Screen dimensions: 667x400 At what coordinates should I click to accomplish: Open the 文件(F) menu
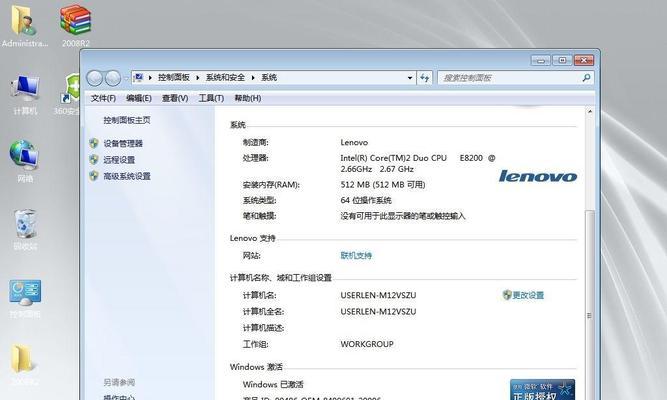(x=103, y=98)
